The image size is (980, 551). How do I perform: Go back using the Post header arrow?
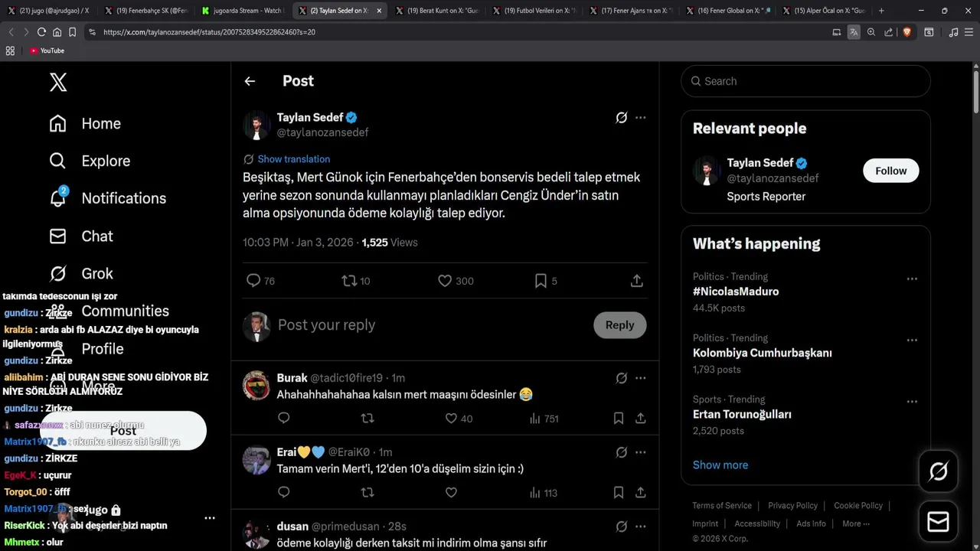pyautogui.click(x=250, y=81)
